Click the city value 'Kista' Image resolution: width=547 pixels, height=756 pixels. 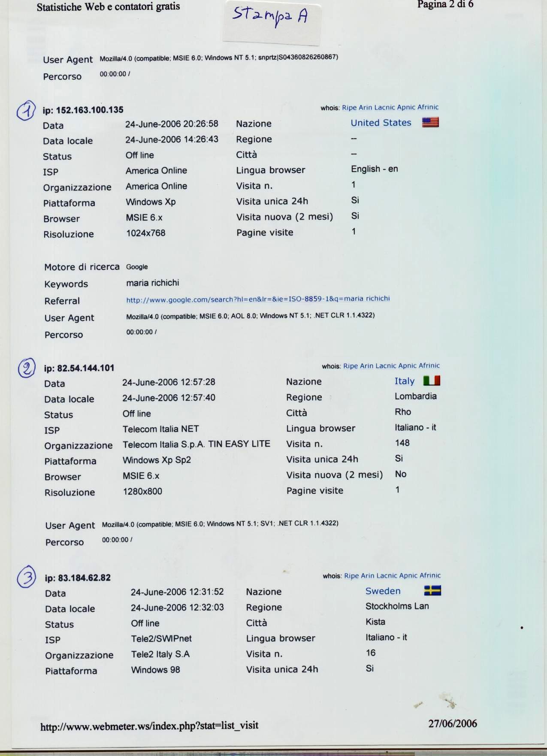click(x=375, y=622)
